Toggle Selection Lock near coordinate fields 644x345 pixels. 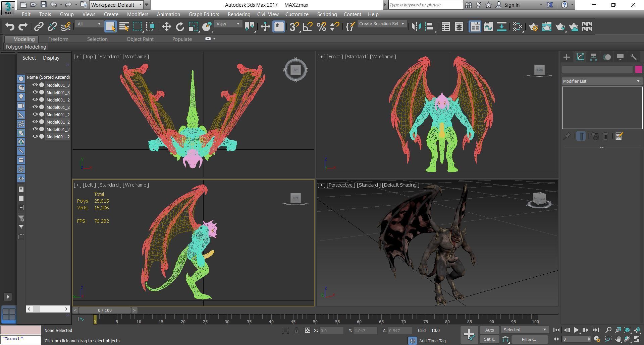pos(297,331)
